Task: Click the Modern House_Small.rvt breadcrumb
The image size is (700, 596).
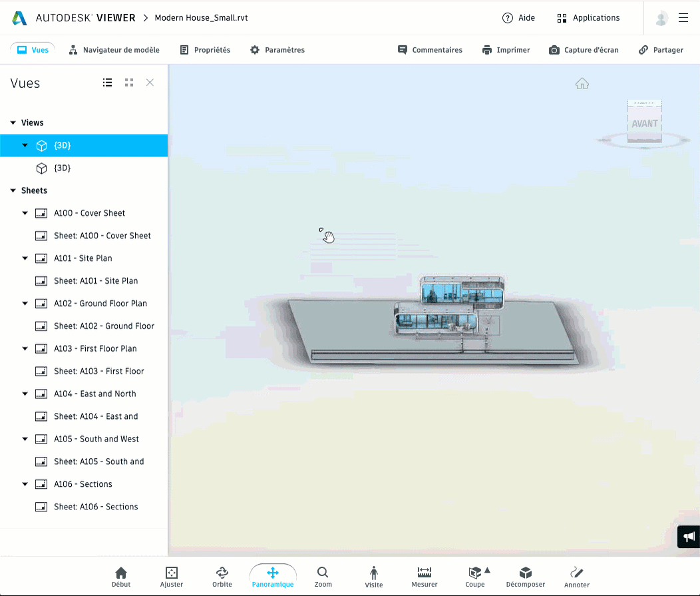Action: point(202,18)
